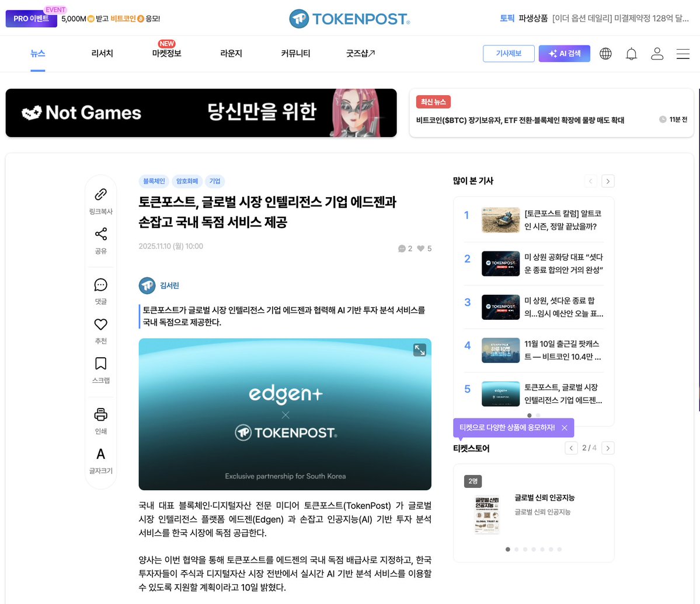This screenshot has width=700, height=604.
Task: Open author name 김서린 link
Action: tap(170, 285)
